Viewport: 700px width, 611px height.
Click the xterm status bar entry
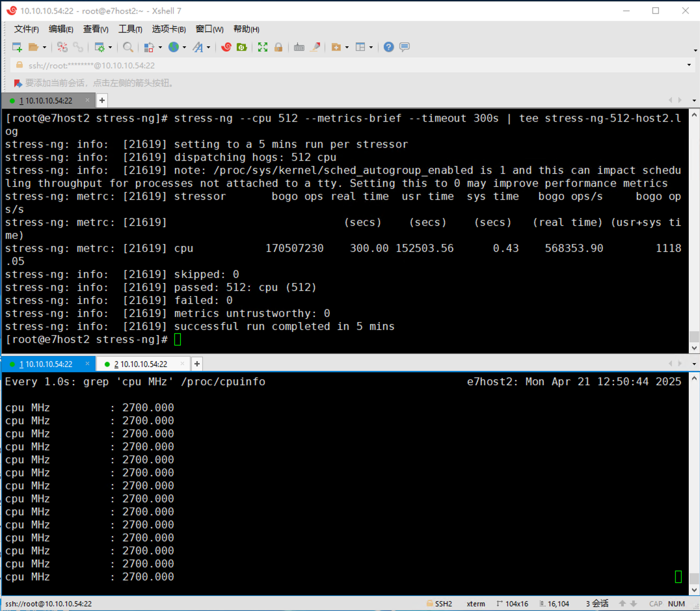tap(476, 603)
